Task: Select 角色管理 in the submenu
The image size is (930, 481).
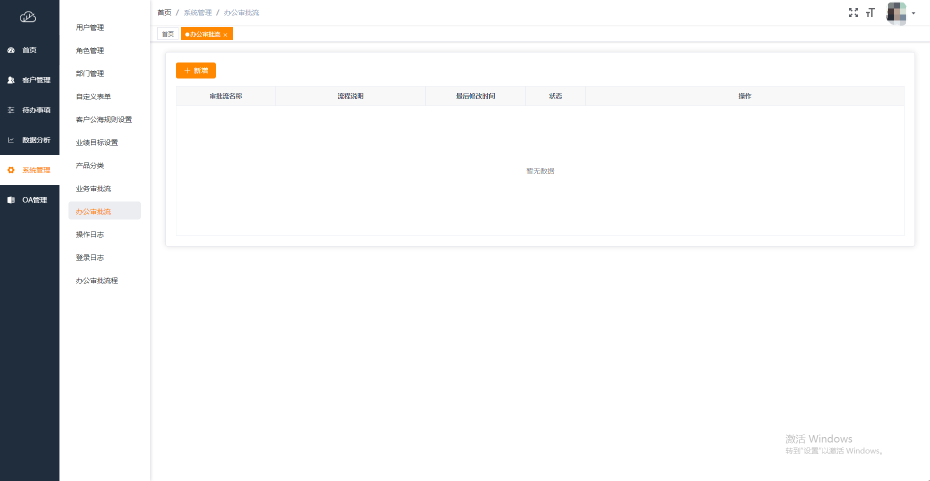Action: click(x=90, y=51)
